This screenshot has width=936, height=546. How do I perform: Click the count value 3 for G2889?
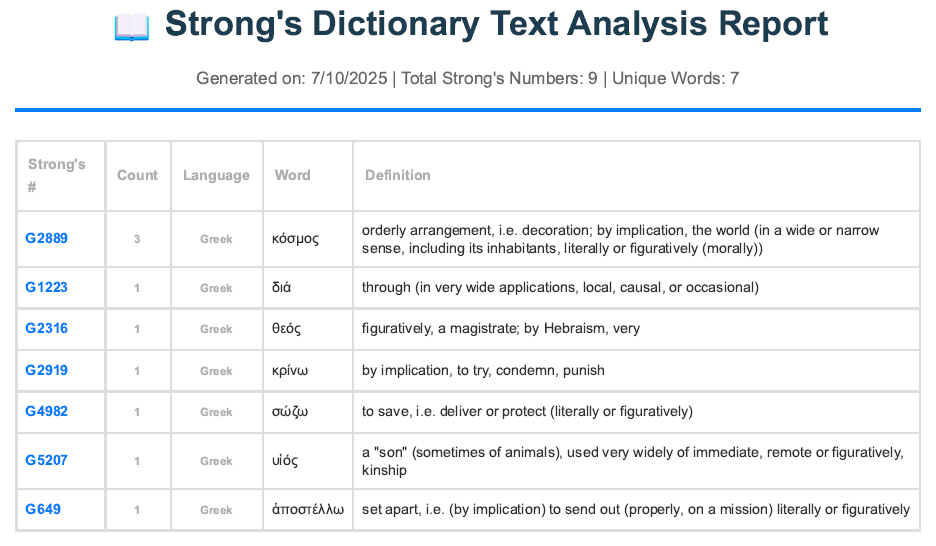pos(137,240)
